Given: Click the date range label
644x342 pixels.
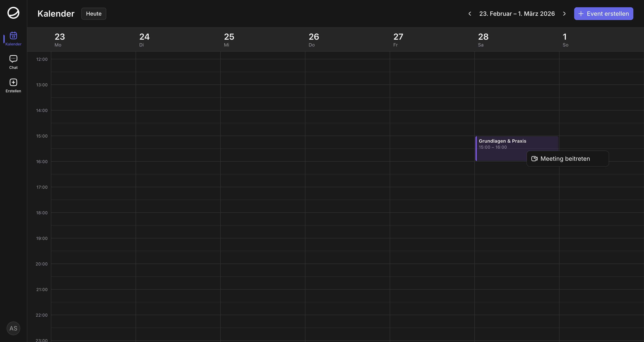Looking at the screenshot, I should pos(517,14).
